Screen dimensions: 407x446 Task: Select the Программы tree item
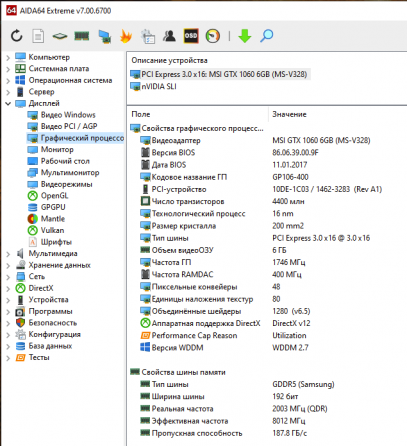coord(44,312)
